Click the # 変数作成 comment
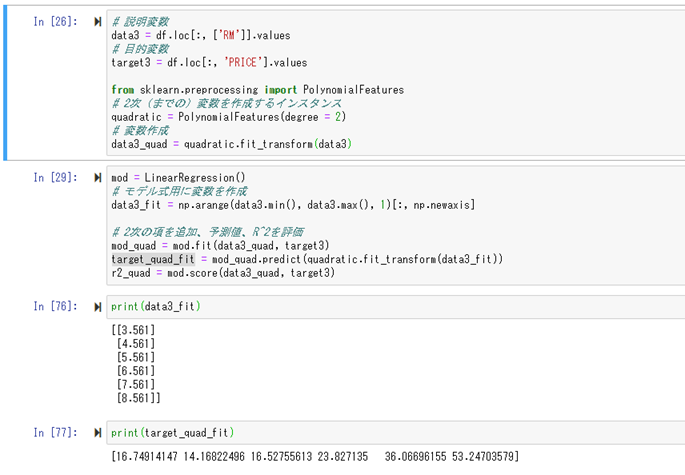This screenshot has width=685, height=475. 140,130
